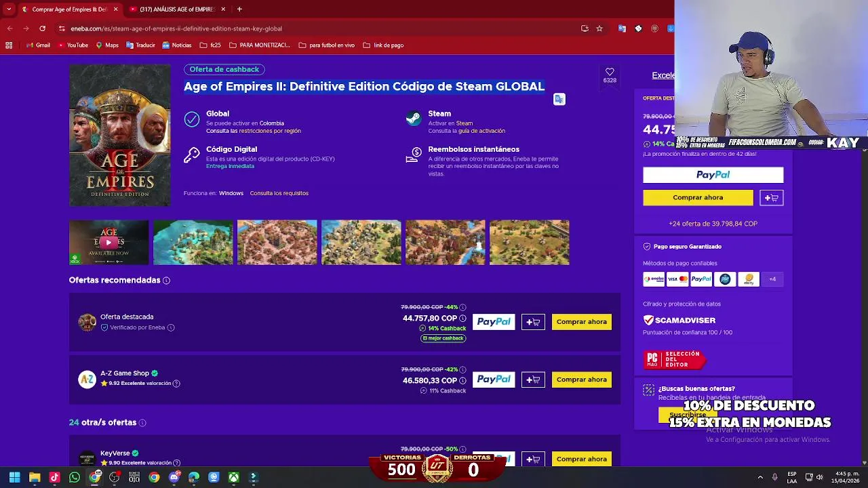Click the install app icon in address bar
868x488 pixels.
coord(585,28)
